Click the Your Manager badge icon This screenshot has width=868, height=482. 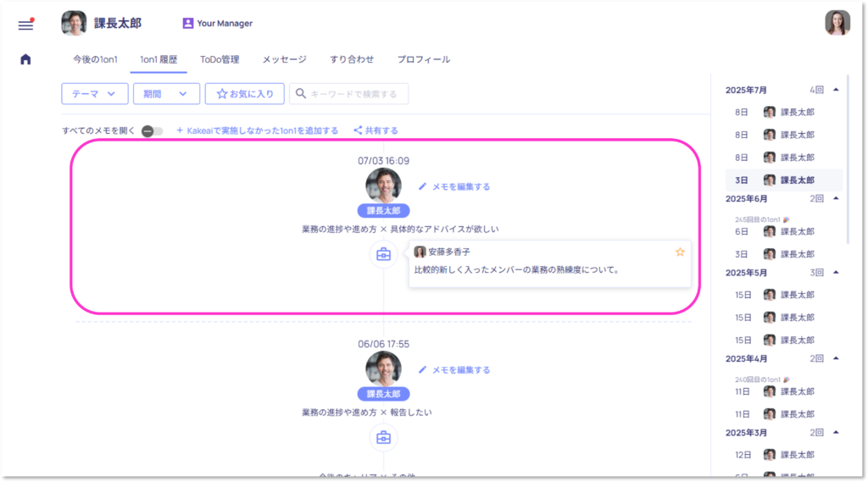tap(187, 23)
